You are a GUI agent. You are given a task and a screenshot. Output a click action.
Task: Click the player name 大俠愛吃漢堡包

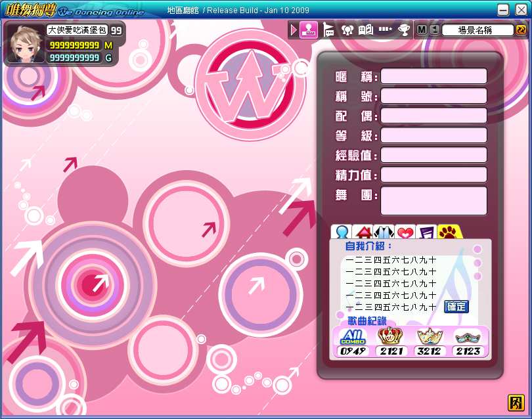pyautogui.click(x=77, y=30)
